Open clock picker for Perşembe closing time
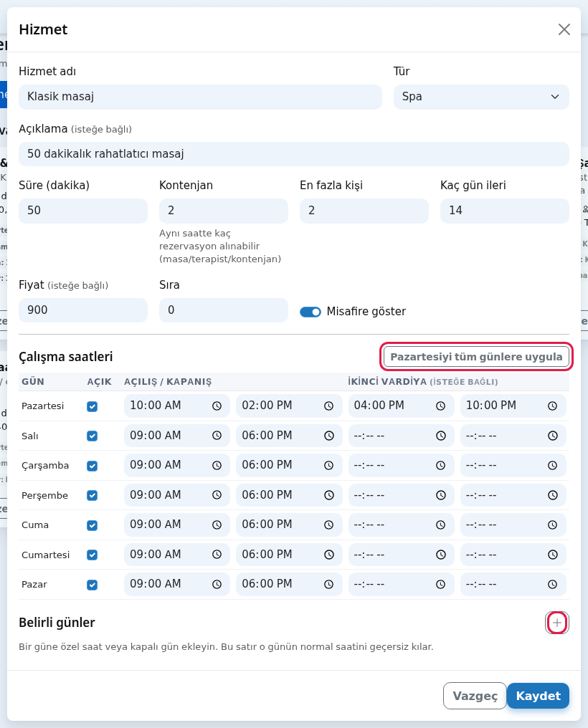The height and width of the screenshot is (728, 588). click(329, 495)
